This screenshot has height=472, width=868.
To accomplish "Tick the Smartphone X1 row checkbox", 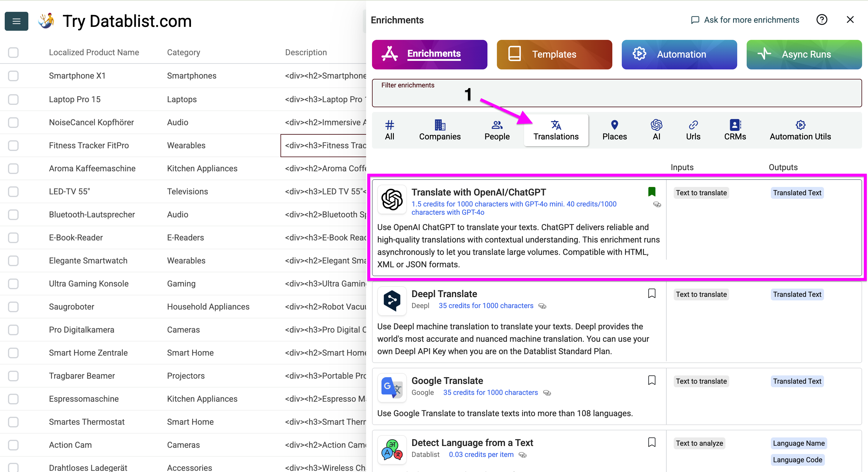I will click(x=13, y=76).
